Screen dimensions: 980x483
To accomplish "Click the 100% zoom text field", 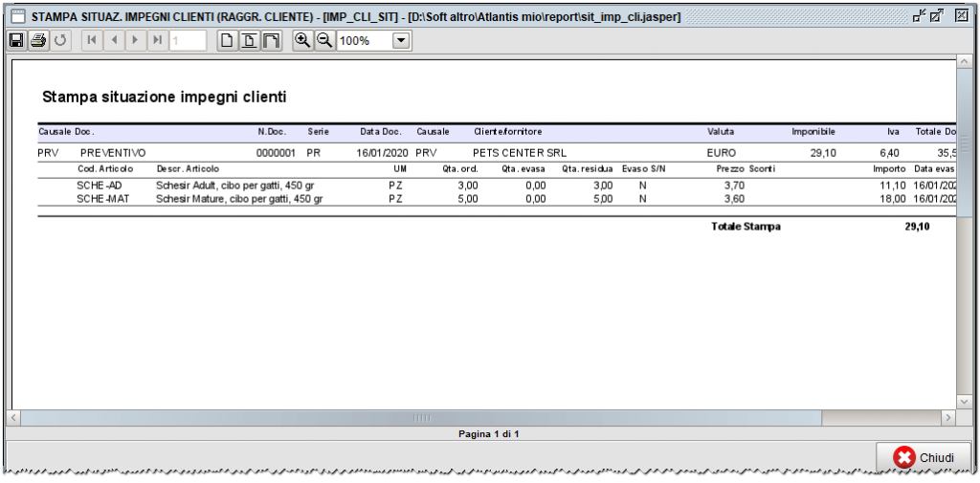I will click(x=364, y=40).
